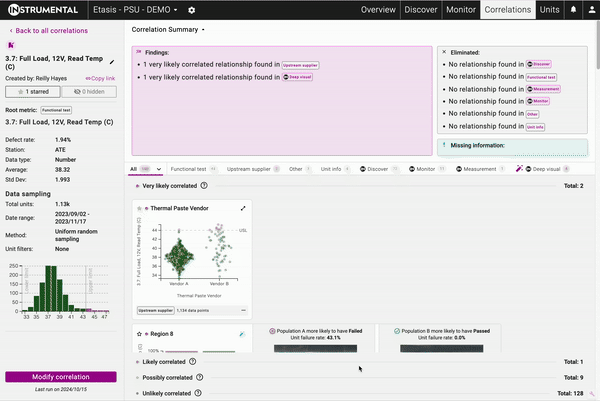Click Back to all correlations link
Viewport: 600px width, 401px height.
click(49, 31)
